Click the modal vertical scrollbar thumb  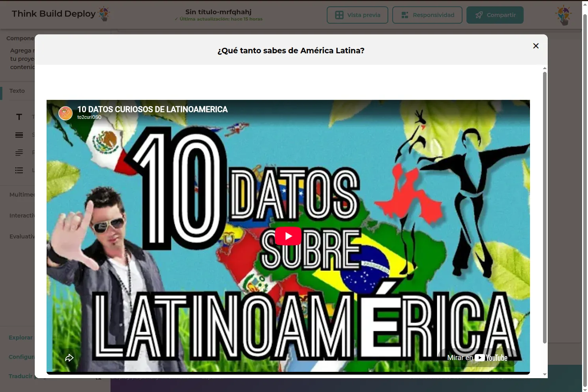point(545,207)
